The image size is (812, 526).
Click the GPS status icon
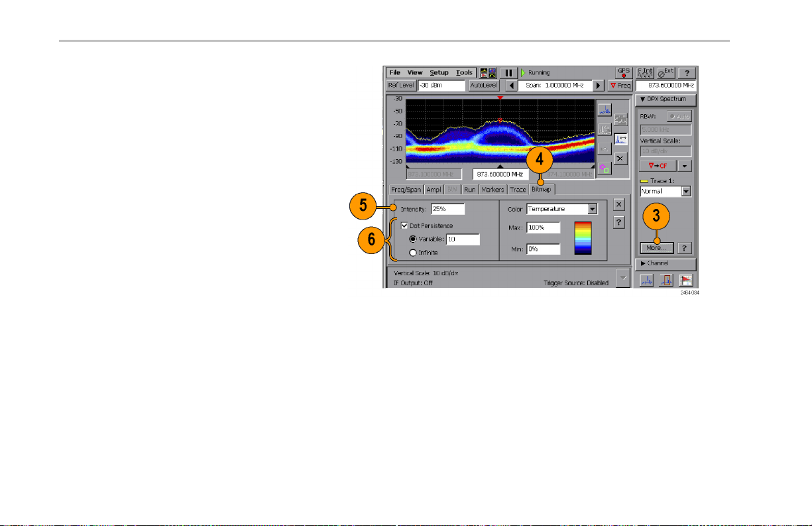(623, 72)
